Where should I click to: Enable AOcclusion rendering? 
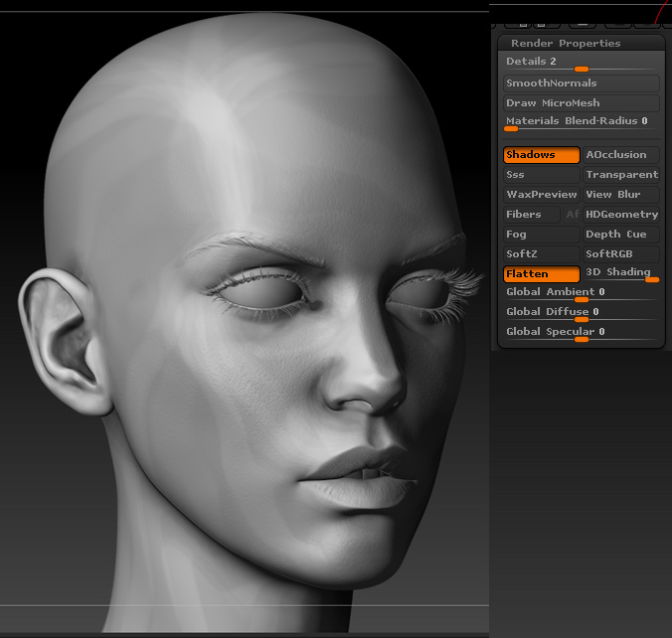tap(620, 155)
